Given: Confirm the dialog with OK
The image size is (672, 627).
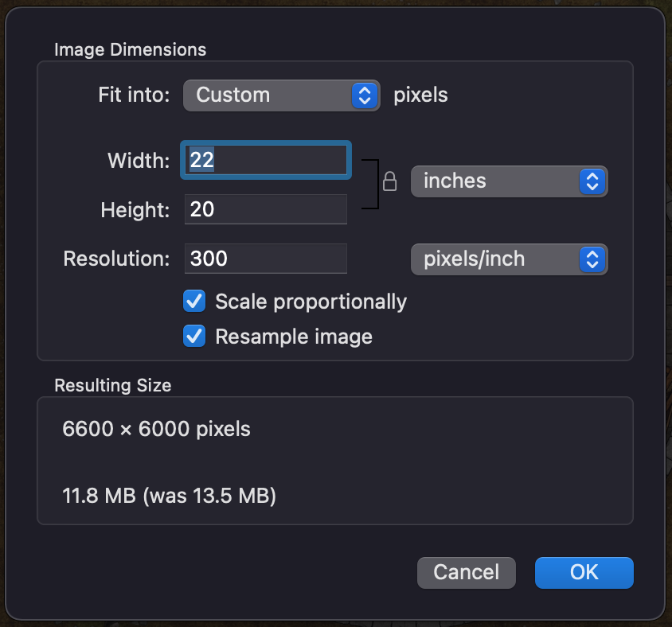Looking at the screenshot, I should coord(584,572).
